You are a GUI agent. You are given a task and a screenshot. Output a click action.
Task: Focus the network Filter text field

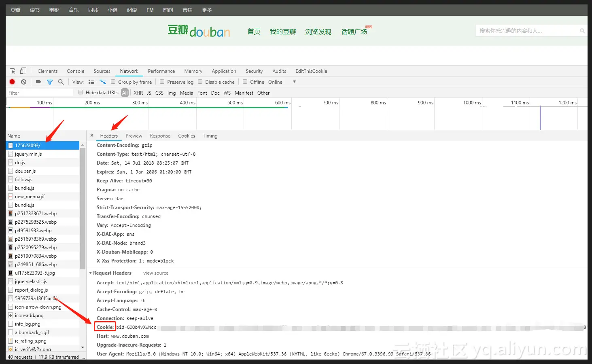(x=40, y=93)
